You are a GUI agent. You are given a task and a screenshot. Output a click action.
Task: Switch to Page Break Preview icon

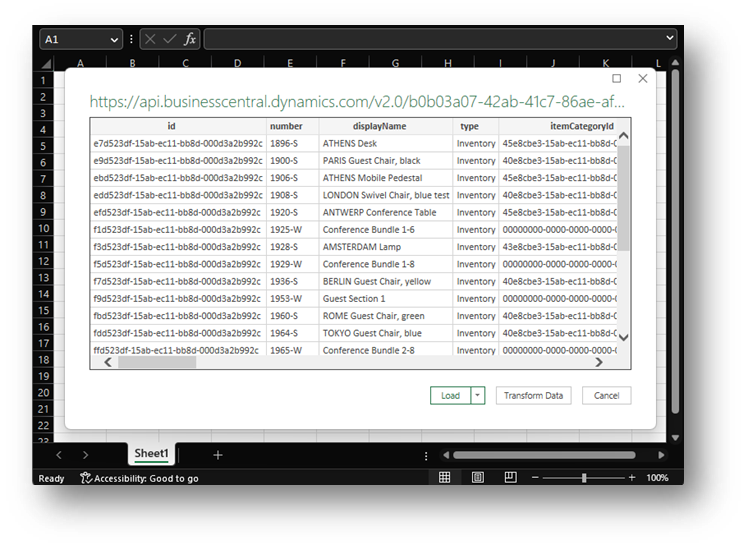[510, 477]
